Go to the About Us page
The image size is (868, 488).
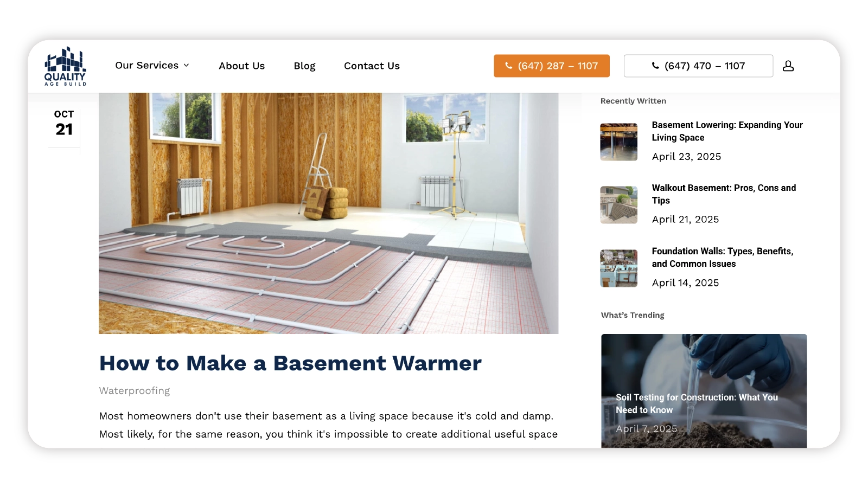click(241, 66)
